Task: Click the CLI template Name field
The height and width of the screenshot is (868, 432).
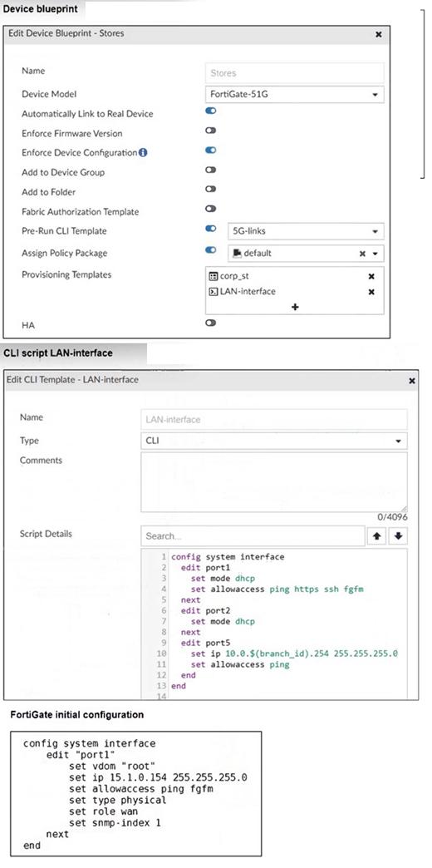Action: [x=274, y=420]
